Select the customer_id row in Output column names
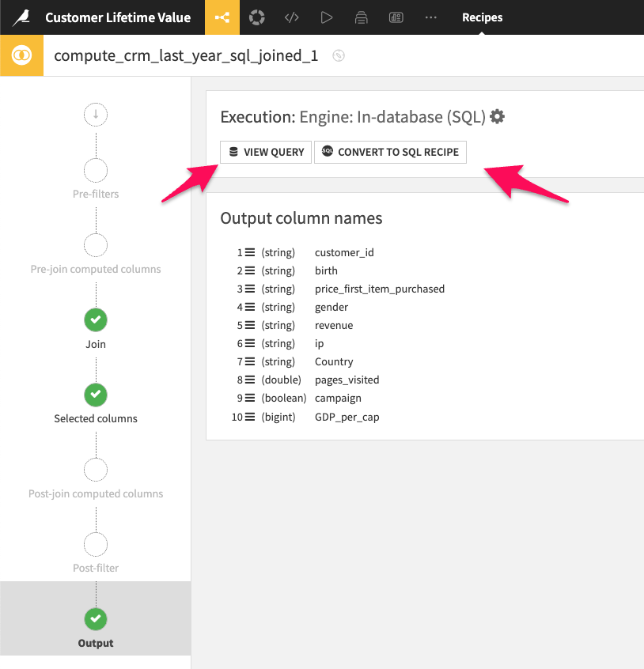644x669 pixels. [x=344, y=252]
